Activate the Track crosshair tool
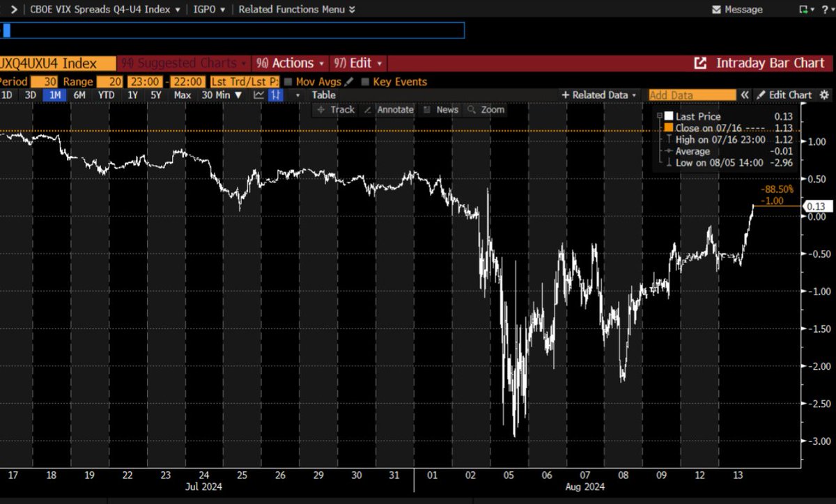 [x=336, y=109]
